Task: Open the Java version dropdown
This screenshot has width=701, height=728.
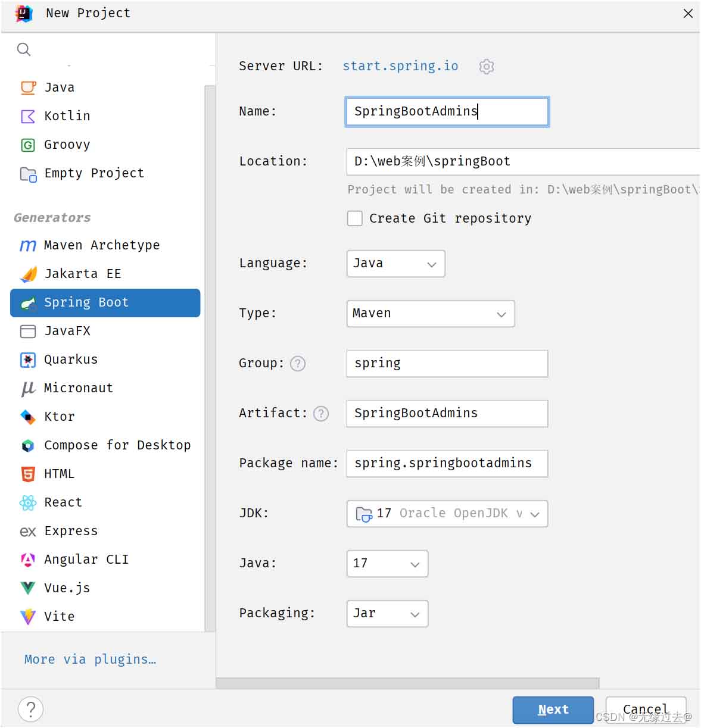Action: tap(387, 564)
